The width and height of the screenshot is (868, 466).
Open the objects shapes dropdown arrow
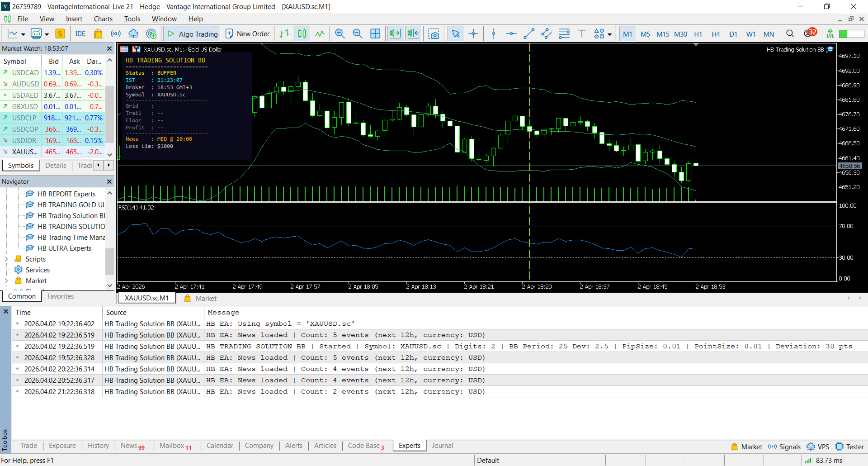(x=610, y=34)
